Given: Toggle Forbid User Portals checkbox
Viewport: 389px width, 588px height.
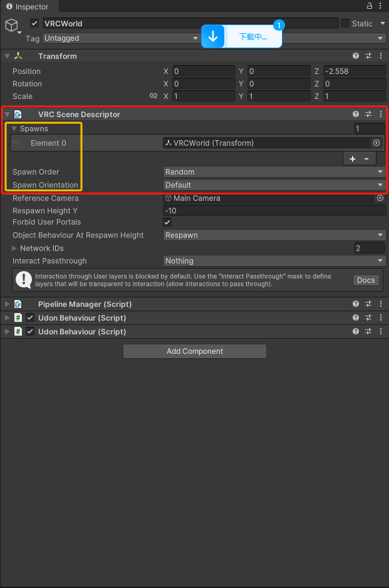Looking at the screenshot, I should coord(167,222).
